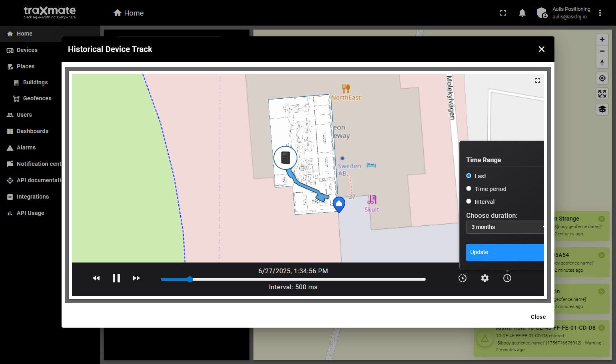Rewind the historical track playback
Image resolution: width=616 pixels, height=364 pixels.
click(96, 278)
